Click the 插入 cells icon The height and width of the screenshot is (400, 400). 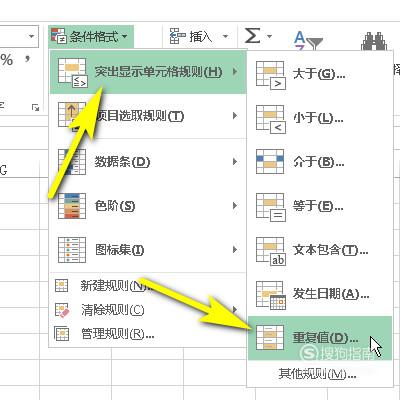(178, 36)
